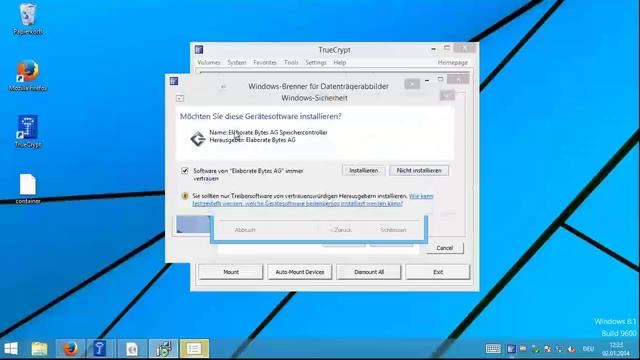Image resolution: width=640 pixels, height=360 pixels.
Task: Click the DEU input language indicator
Action: coord(588,349)
